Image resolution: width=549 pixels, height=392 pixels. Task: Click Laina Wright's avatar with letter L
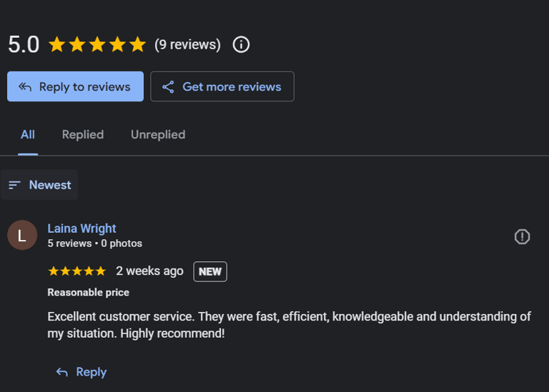[22, 236]
